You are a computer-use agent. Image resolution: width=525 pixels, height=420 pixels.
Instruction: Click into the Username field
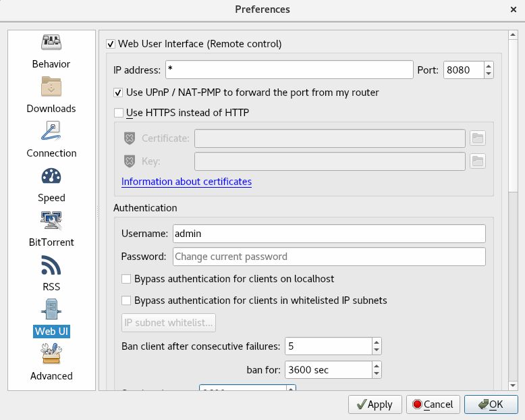point(329,234)
